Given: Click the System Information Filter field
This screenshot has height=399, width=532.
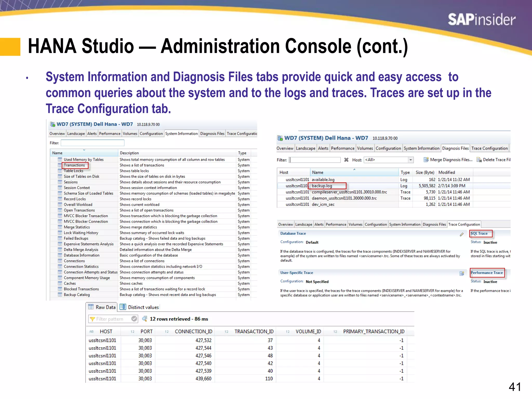Looking at the screenshot, I should (x=92, y=143).
